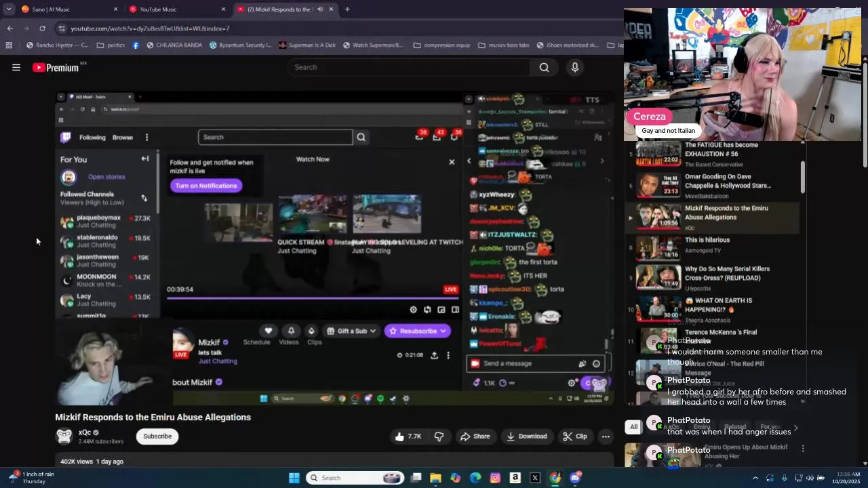Screen dimensions: 868x488
Task: Click the Windows taskbar search box
Action: pyautogui.click(x=357, y=478)
